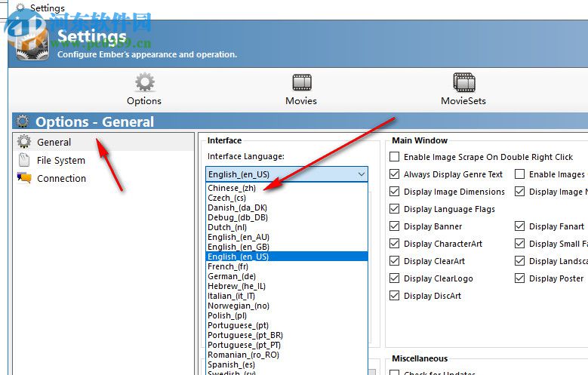Choose German_(de) from language list

point(287,276)
